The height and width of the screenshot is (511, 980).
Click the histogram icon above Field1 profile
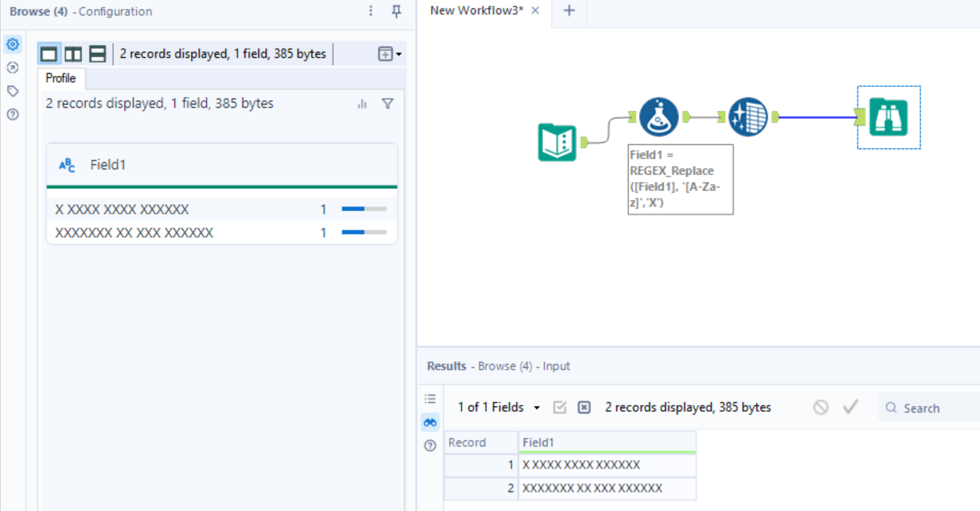(x=362, y=103)
